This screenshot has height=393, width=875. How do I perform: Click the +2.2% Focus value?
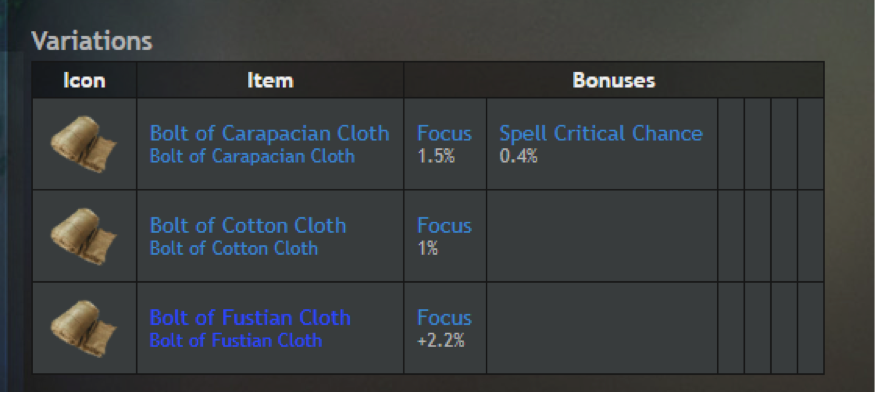[441, 341]
